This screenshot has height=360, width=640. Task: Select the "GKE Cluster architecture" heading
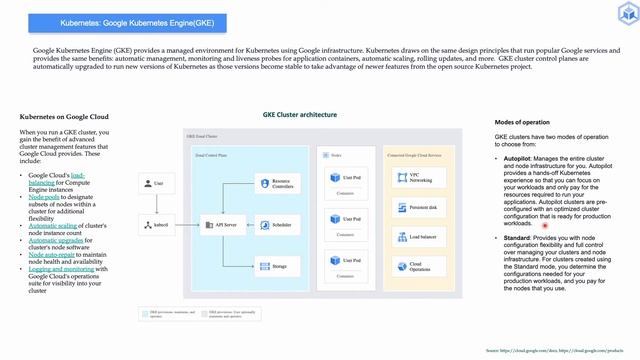300,115
